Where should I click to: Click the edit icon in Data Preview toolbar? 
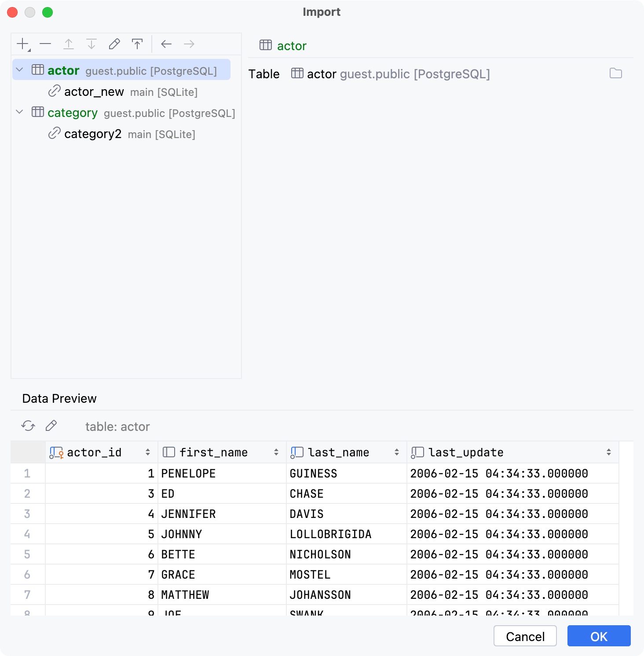(51, 426)
